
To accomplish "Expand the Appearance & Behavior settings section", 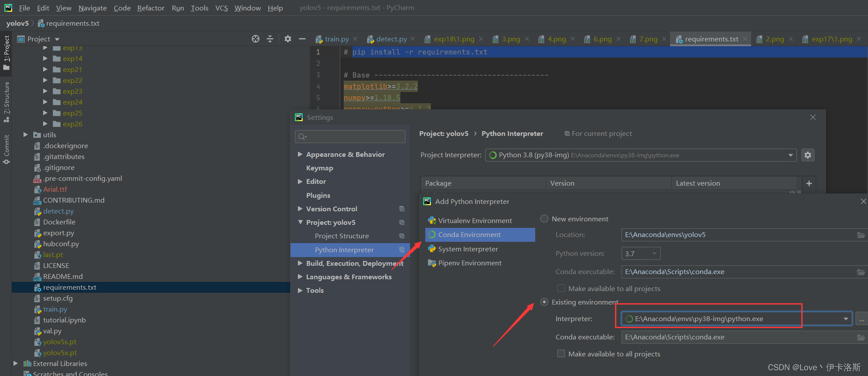I will [300, 154].
